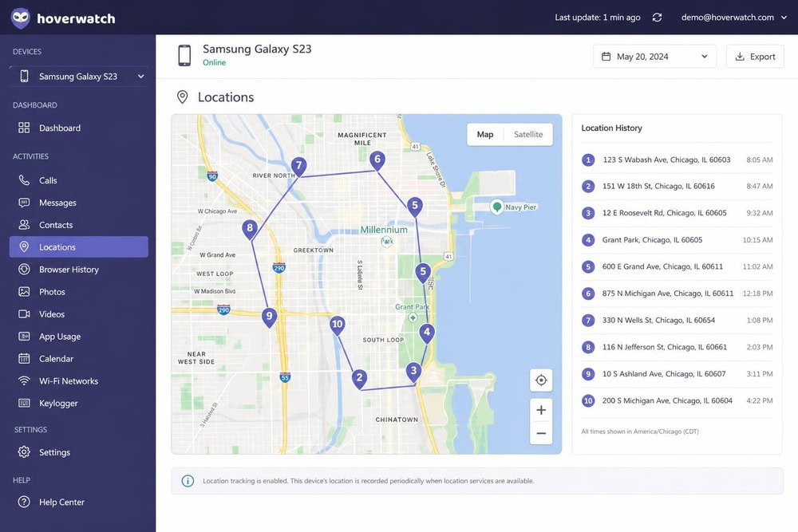
Task: Click the Settings gear icon
Action: pyautogui.click(x=24, y=452)
